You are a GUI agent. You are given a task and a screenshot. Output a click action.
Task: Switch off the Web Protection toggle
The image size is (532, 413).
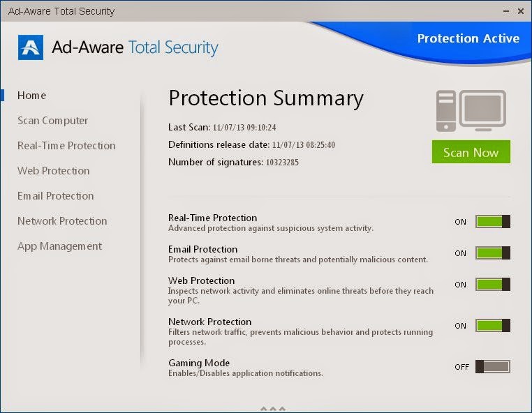(x=493, y=285)
